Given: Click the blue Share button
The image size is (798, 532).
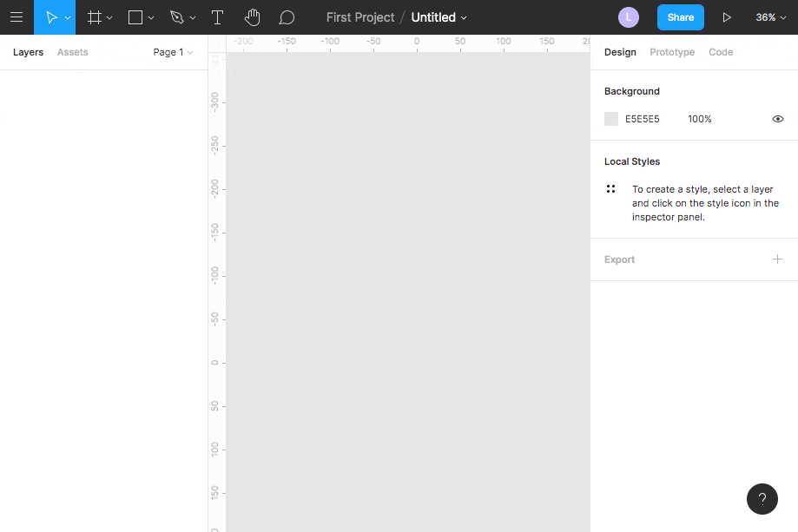Looking at the screenshot, I should [x=680, y=17].
